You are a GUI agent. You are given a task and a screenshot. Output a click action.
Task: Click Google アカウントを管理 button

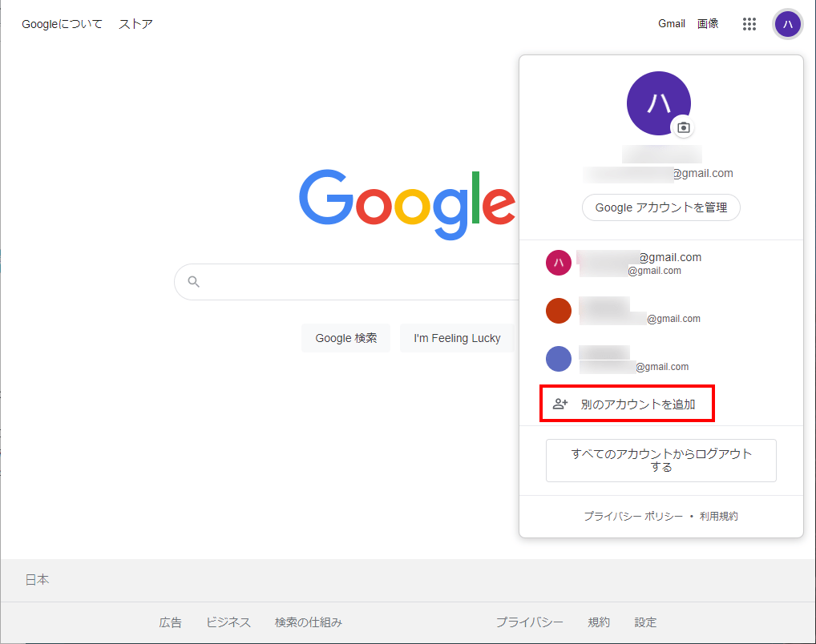[x=661, y=207]
